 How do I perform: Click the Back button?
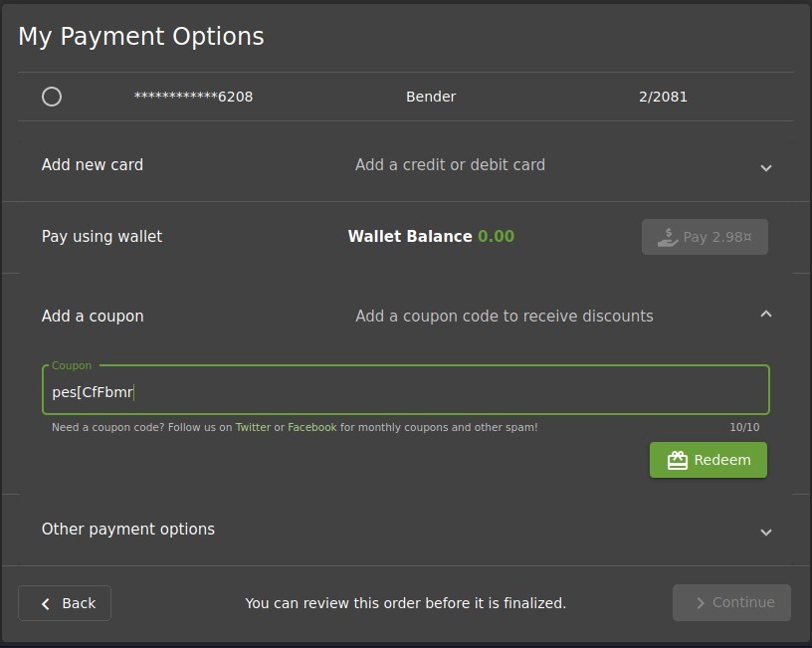(65, 603)
